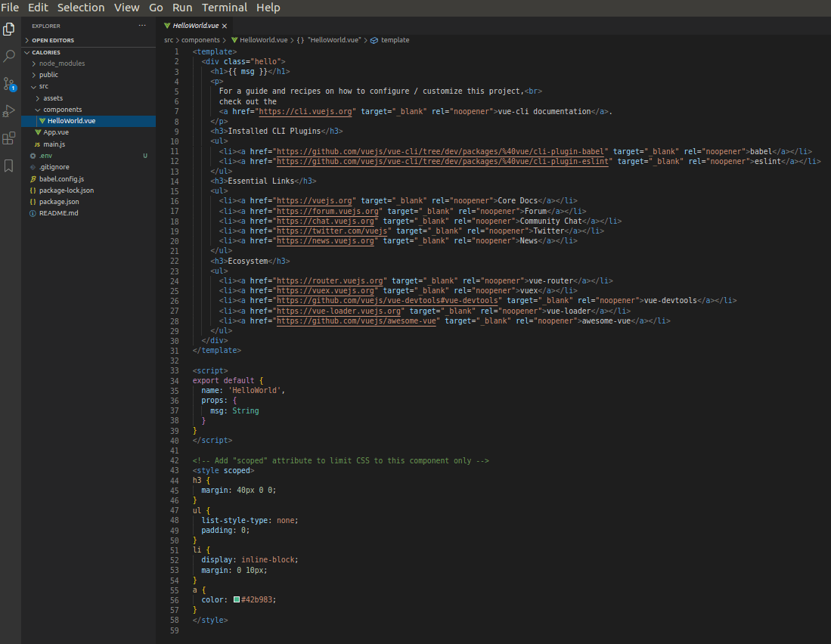Click the #42b983 color swatch

click(237, 599)
